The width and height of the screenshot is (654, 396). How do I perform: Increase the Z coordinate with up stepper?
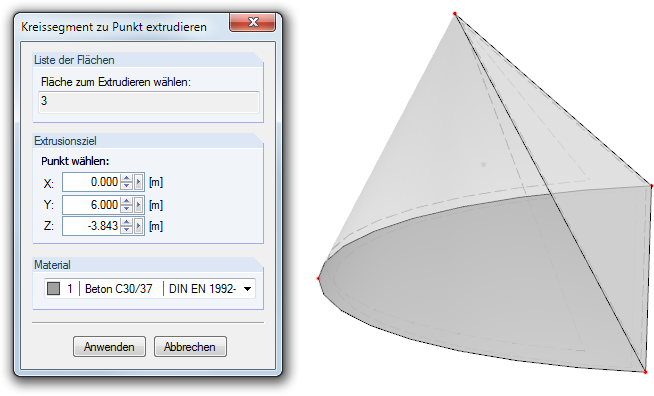[126, 222]
